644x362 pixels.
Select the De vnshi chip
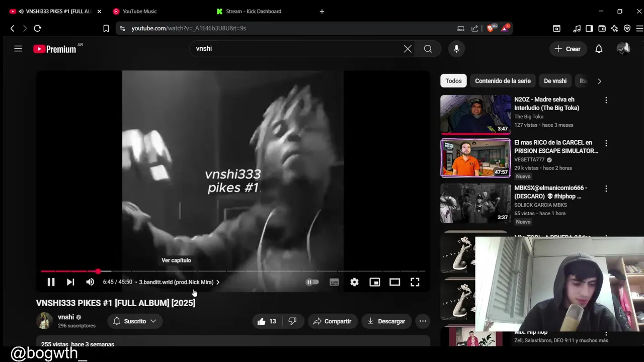pyautogui.click(x=555, y=81)
